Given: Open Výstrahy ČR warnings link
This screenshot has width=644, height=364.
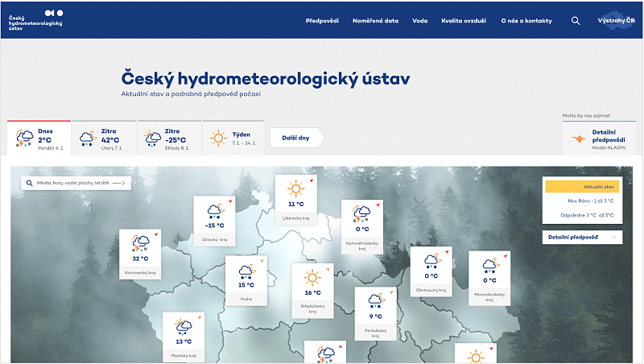Looking at the screenshot, I should (x=617, y=20).
